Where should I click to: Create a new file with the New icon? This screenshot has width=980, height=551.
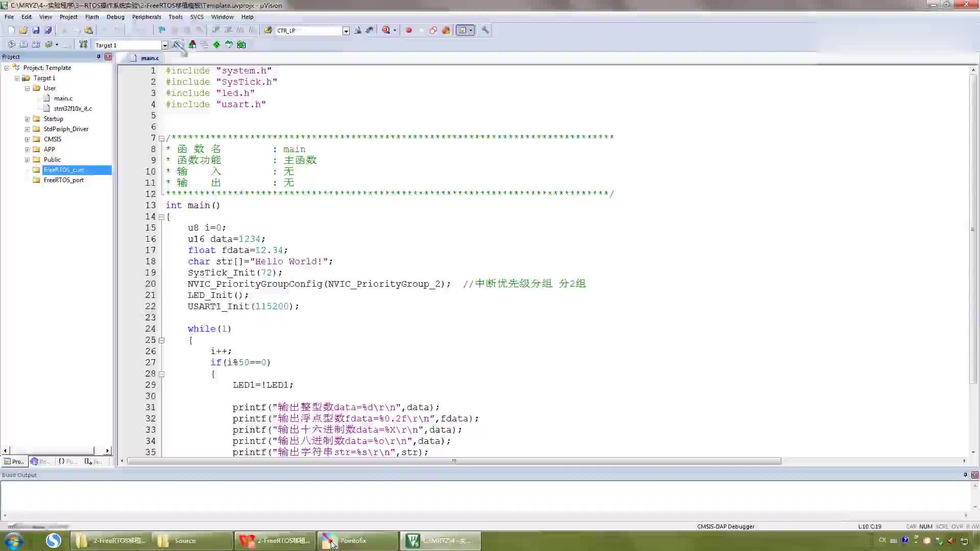tap(11, 30)
